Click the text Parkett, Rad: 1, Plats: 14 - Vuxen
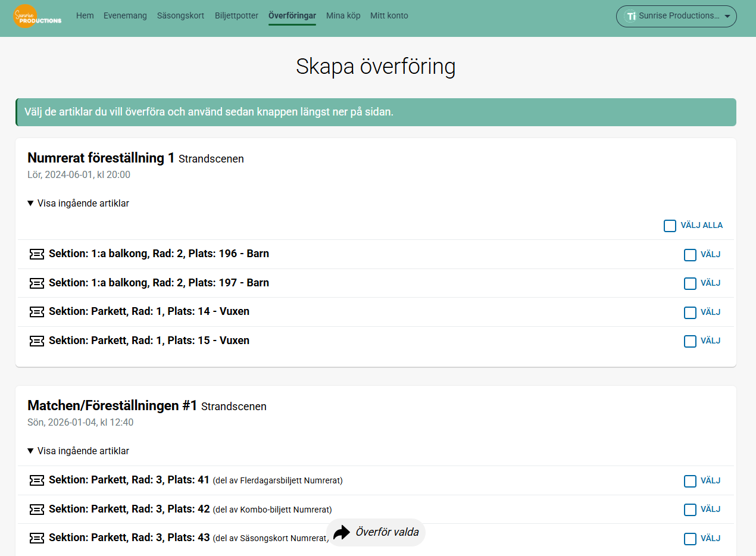Screen dimensions: 756x556 [x=170, y=311]
